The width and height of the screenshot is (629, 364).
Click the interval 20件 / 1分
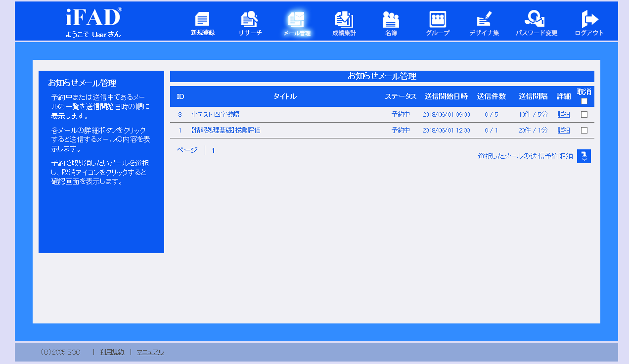tap(533, 130)
